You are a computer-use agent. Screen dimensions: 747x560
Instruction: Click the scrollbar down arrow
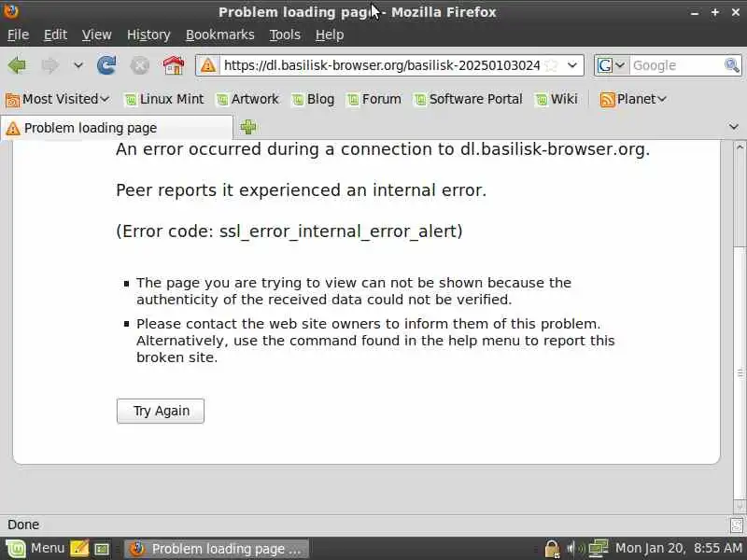740,506
